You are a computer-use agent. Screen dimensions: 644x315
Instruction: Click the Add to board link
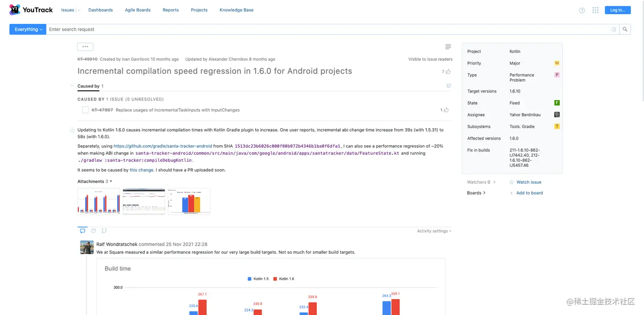pyautogui.click(x=529, y=193)
